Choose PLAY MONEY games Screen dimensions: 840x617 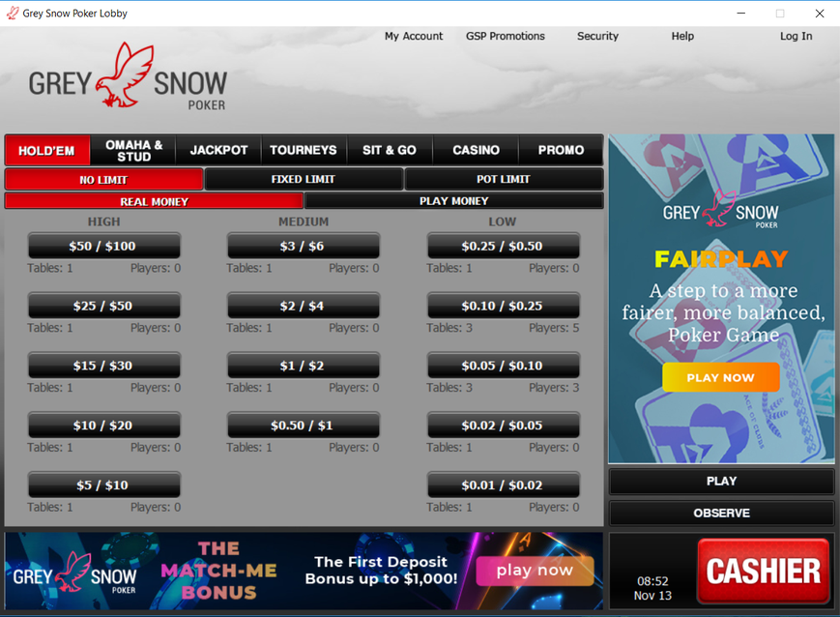coord(453,201)
